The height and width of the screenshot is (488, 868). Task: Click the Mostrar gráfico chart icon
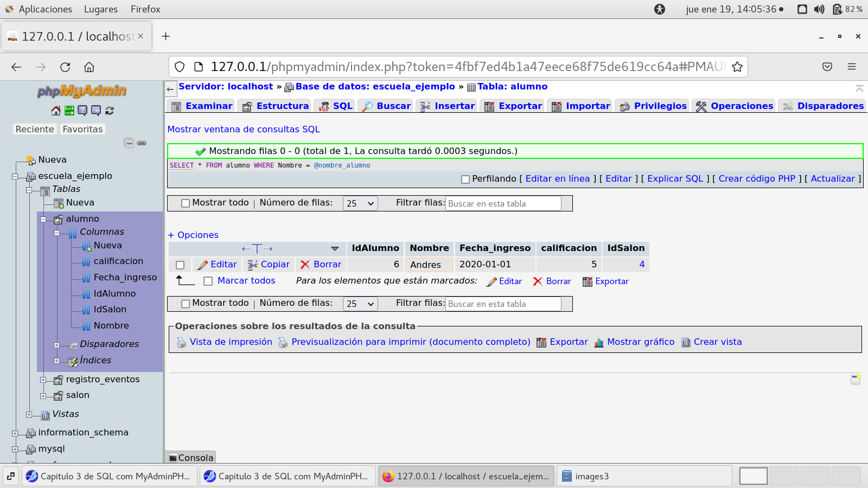[599, 343]
